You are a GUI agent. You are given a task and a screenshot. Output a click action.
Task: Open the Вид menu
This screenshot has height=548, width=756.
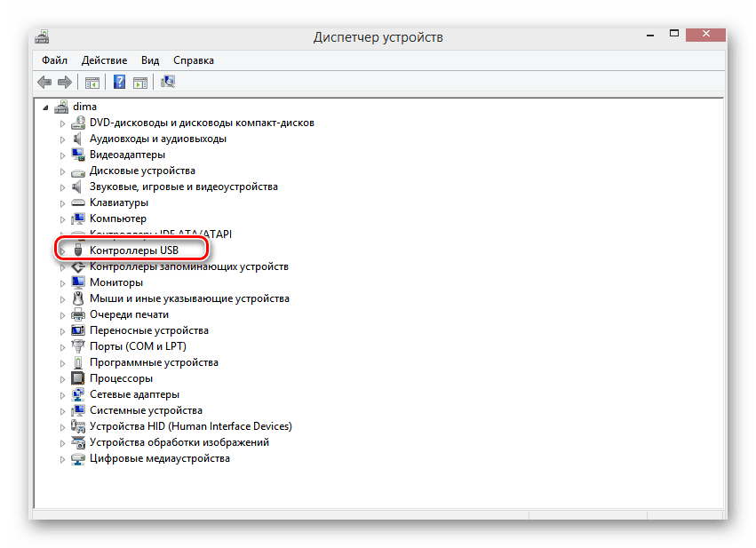[150, 60]
